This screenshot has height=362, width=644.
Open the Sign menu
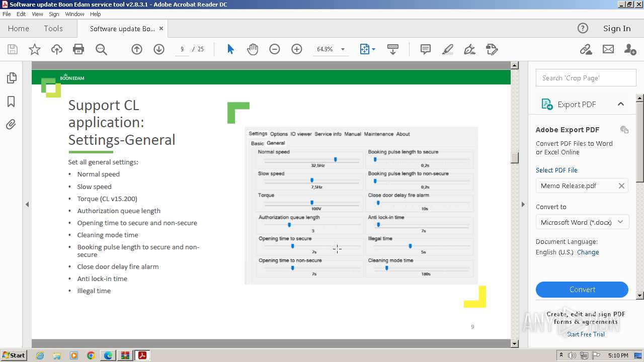54,14
